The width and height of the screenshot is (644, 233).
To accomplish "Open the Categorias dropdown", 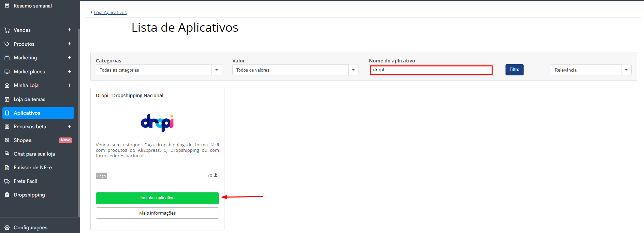I will 159,70.
